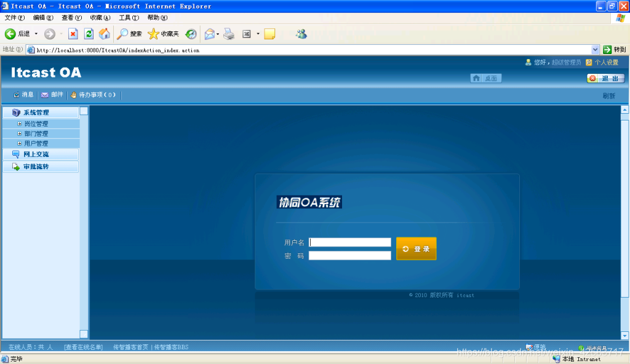Open the 传智播客BBS link

[x=171, y=347]
